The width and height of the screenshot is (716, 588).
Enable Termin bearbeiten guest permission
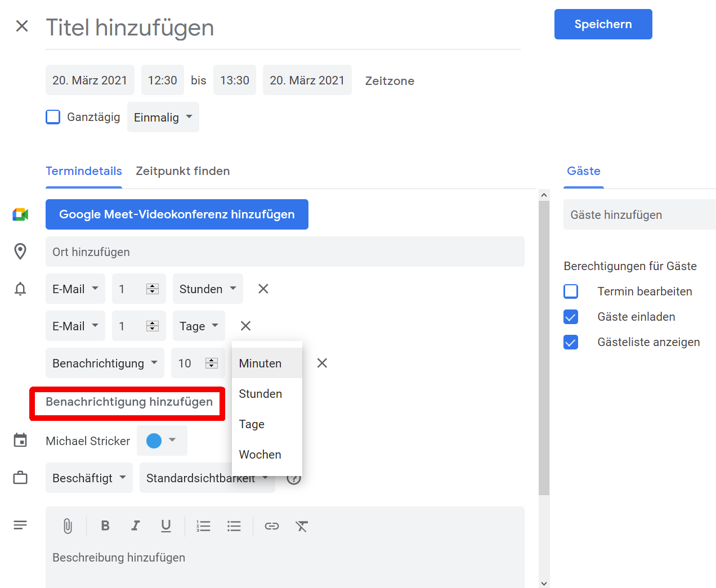click(571, 291)
